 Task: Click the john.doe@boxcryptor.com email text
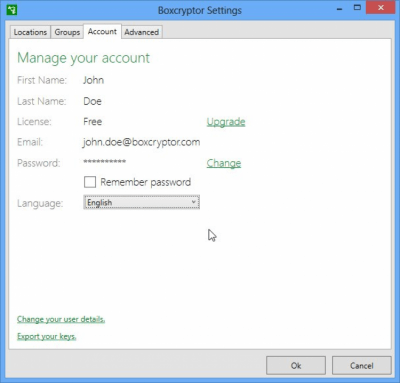[141, 142]
